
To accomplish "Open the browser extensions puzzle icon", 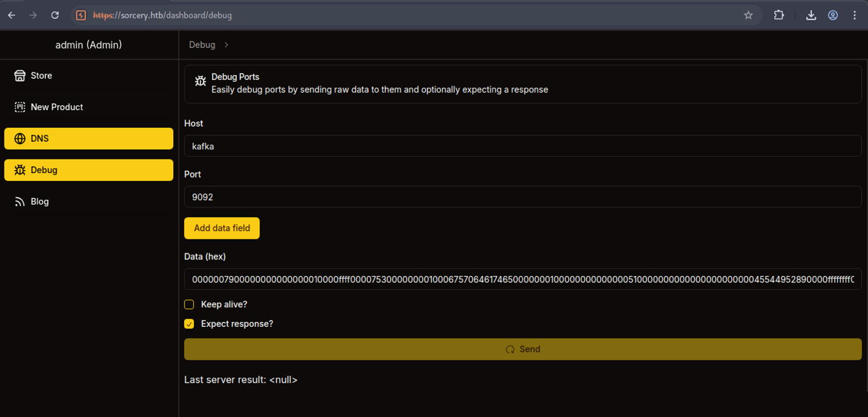I will pyautogui.click(x=779, y=15).
